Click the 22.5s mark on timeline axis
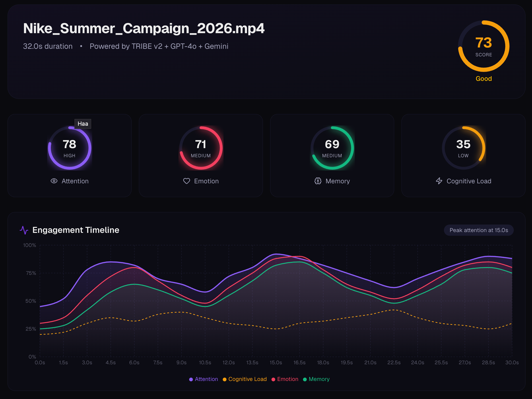The height and width of the screenshot is (399, 532). click(394, 362)
